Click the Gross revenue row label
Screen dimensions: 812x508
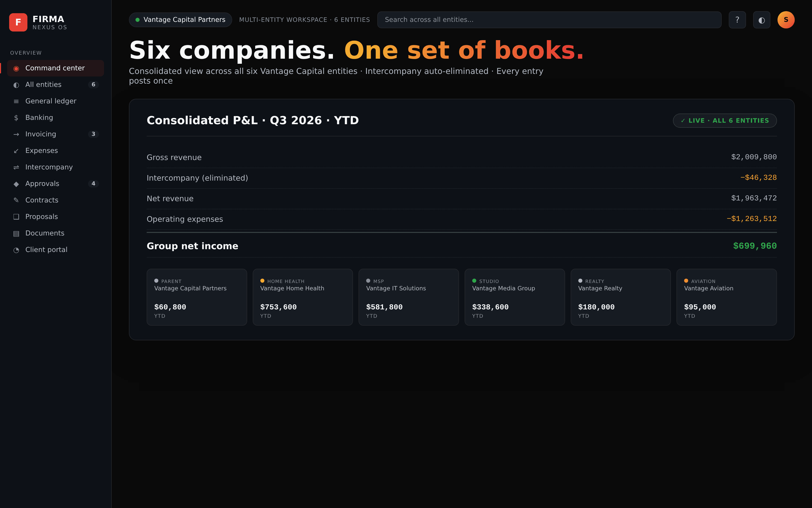coord(174,157)
